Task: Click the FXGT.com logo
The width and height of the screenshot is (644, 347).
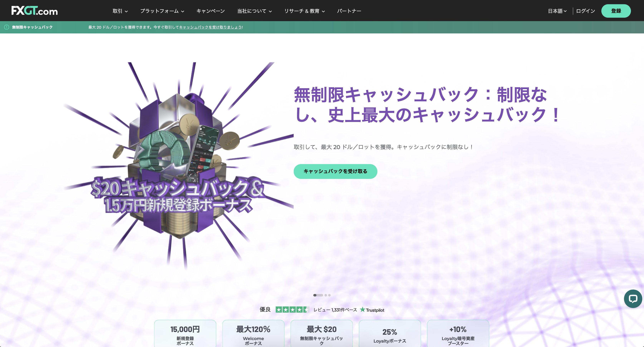Action: click(35, 11)
